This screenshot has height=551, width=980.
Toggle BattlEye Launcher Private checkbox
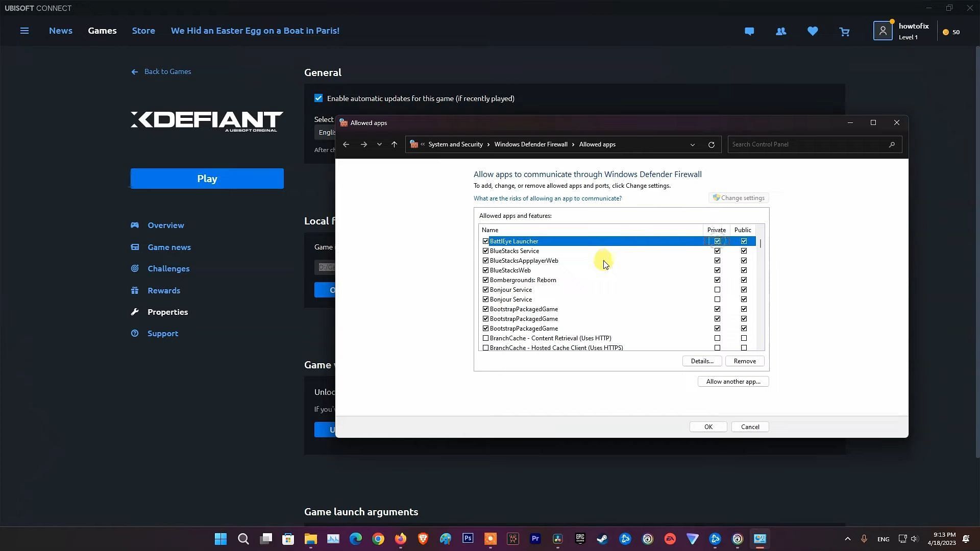(717, 241)
